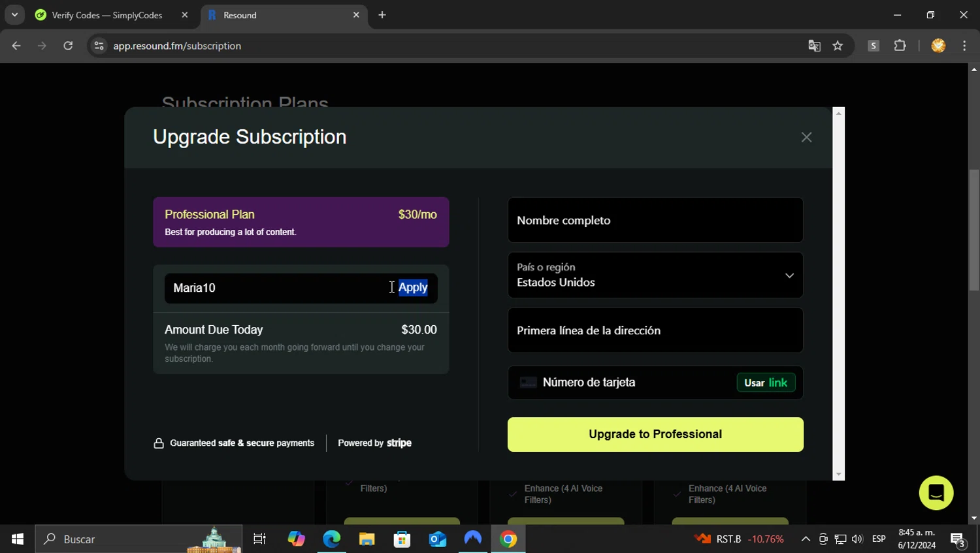This screenshot has height=553, width=980.
Task: Open the País o región dropdown
Action: 655,275
